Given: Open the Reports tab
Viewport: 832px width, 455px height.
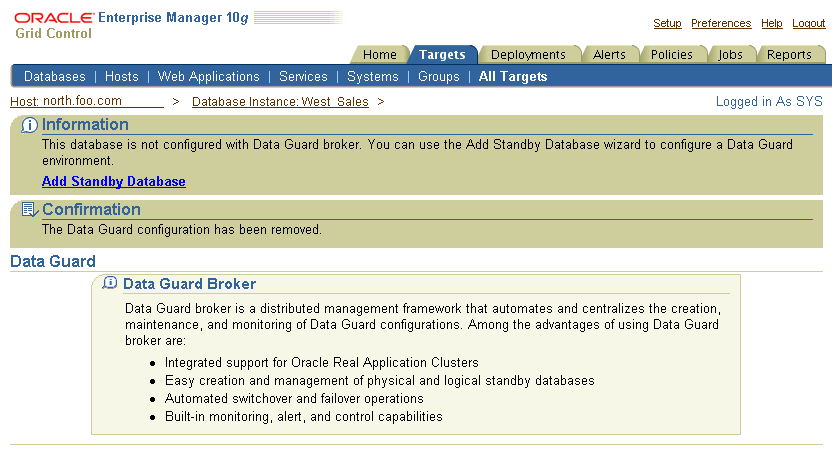Looking at the screenshot, I should 789,55.
